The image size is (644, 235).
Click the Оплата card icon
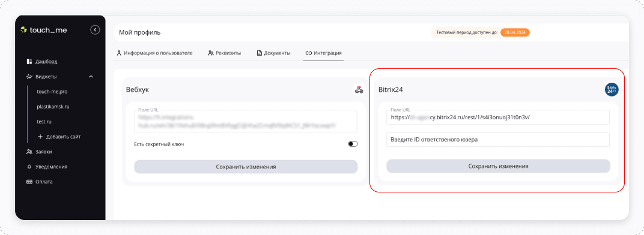click(29, 182)
